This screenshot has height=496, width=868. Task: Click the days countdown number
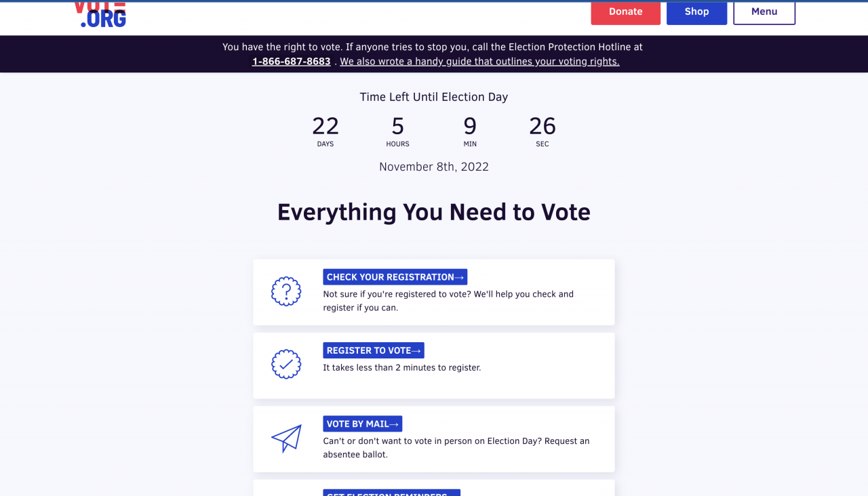click(325, 127)
